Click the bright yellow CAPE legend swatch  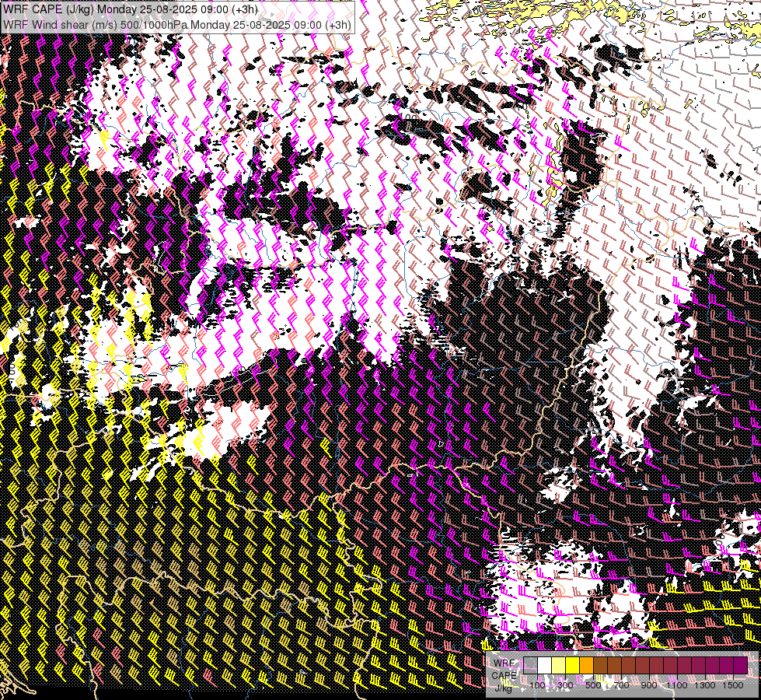pyautogui.click(x=573, y=665)
